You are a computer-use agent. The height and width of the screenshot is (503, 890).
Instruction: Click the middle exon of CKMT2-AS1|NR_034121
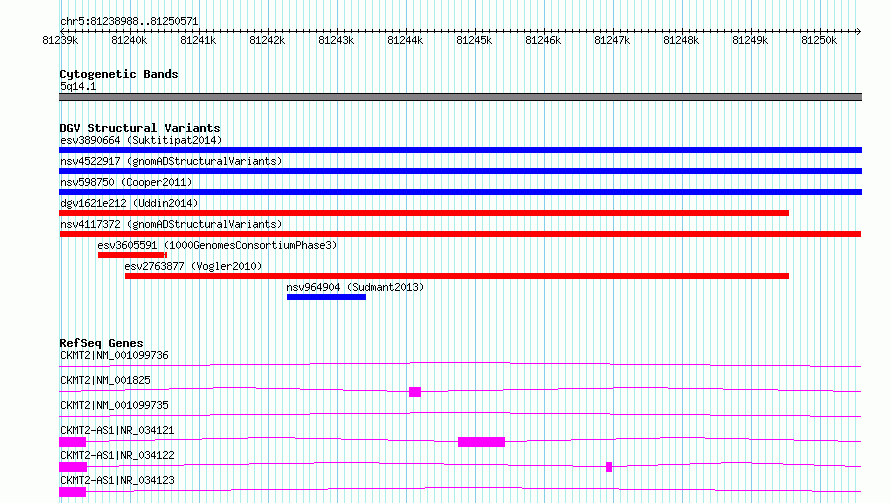pyautogui.click(x=481, y=442)
